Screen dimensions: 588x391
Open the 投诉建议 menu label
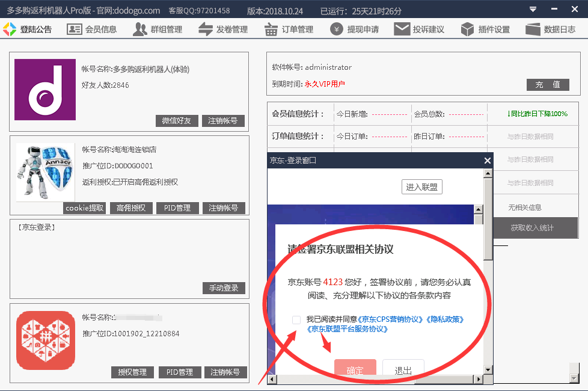(x=429, y=29)
